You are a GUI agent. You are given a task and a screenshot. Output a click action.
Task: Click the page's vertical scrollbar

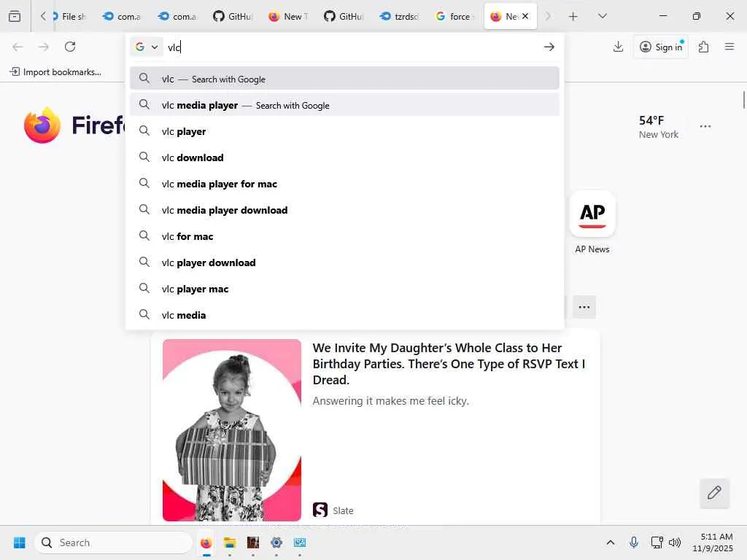click(x=743, y=100)
